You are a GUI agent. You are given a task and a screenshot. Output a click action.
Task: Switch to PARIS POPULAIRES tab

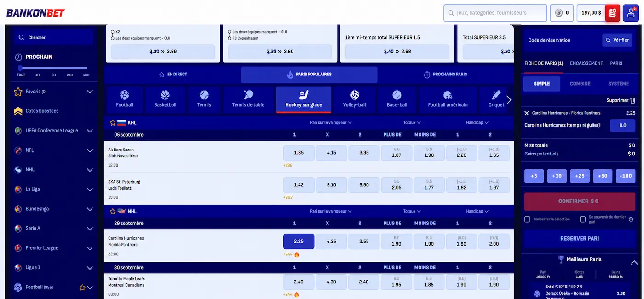click(309, 75)
